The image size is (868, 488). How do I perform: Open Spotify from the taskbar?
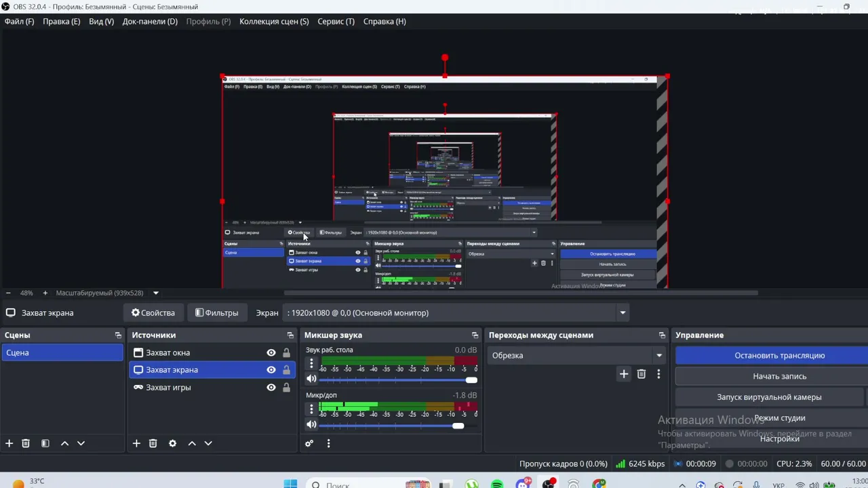497,484
